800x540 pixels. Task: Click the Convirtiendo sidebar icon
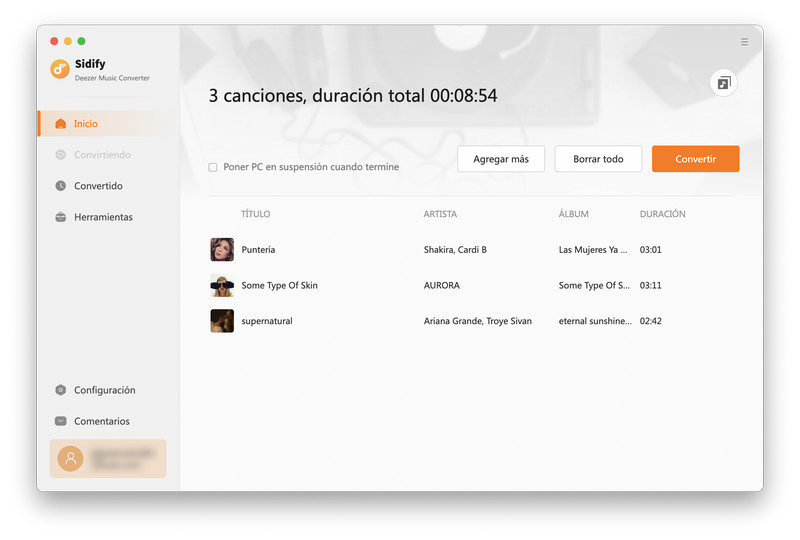pyautogui.click(x=61, y=155)
